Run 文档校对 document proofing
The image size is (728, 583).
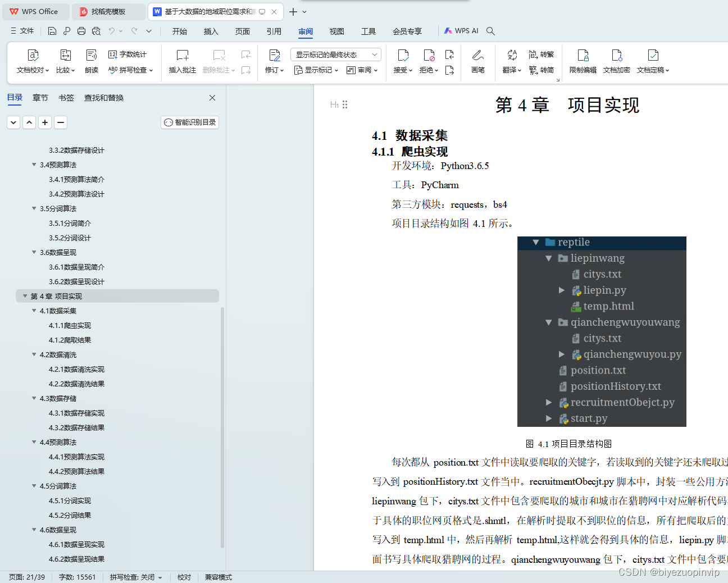(x=32, y=62)
